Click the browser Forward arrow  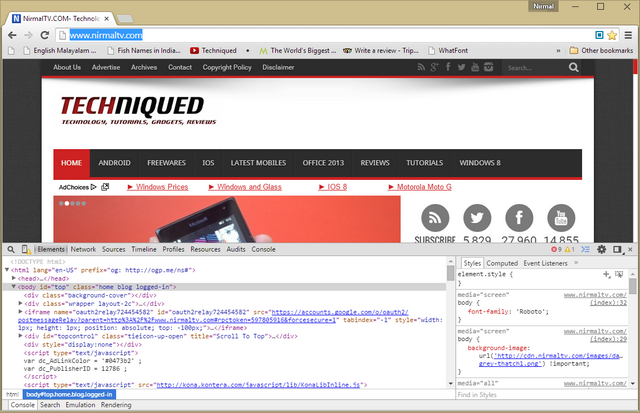(28, 35)
